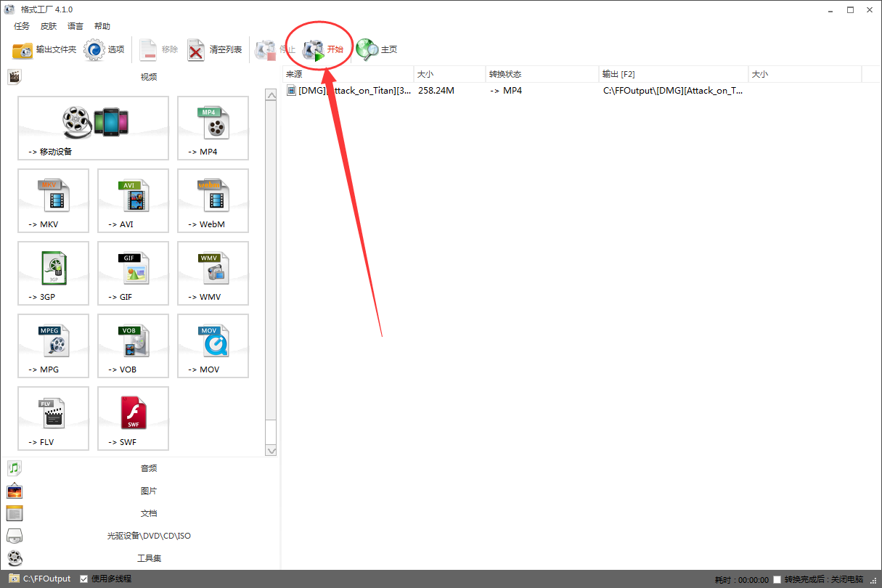Choose the WMV conversion format
This screenshot has width=882, height=588.
tap(213, 274)
